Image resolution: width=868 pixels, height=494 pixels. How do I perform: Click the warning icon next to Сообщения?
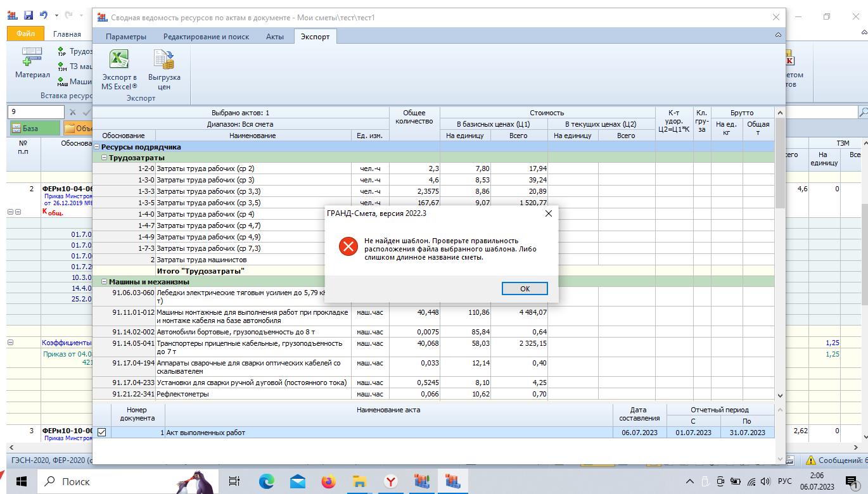click(x=810, y=460)
